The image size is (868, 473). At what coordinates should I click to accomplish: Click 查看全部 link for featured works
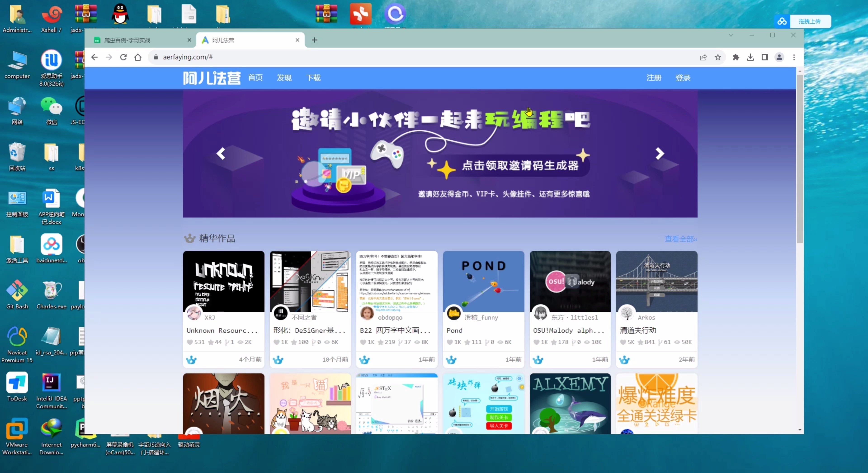coord(681,239)
